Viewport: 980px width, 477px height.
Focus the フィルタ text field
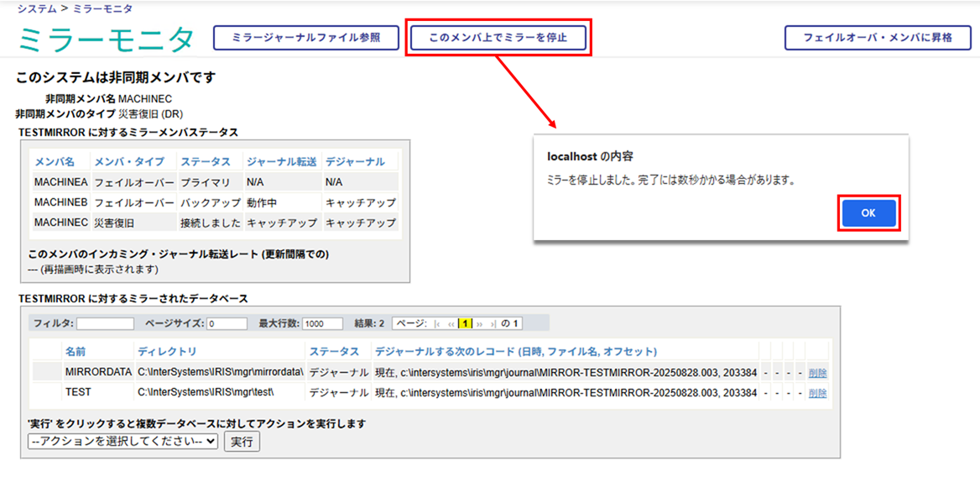tap(105, 323)
